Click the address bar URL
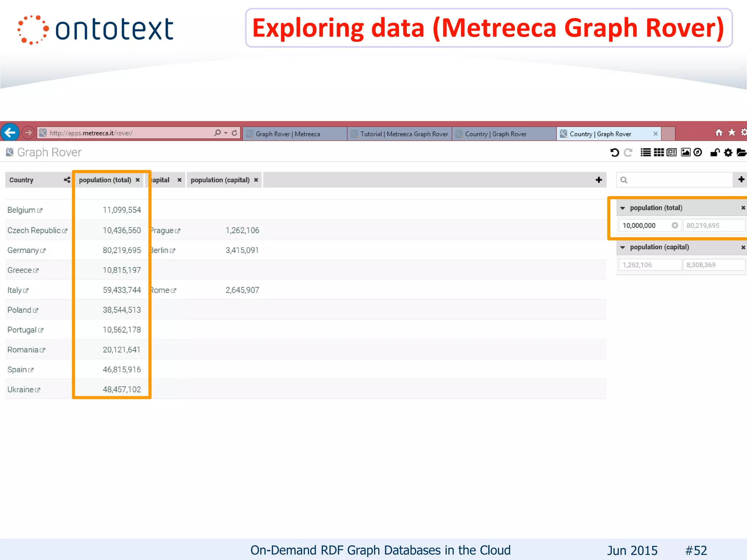 [91, 133]
